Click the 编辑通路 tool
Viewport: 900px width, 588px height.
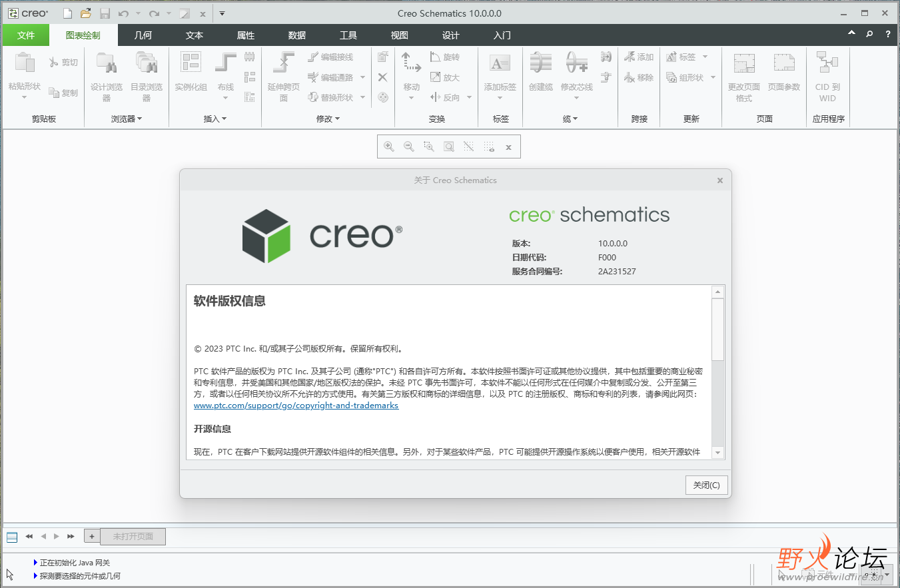(x=331, y=77)
